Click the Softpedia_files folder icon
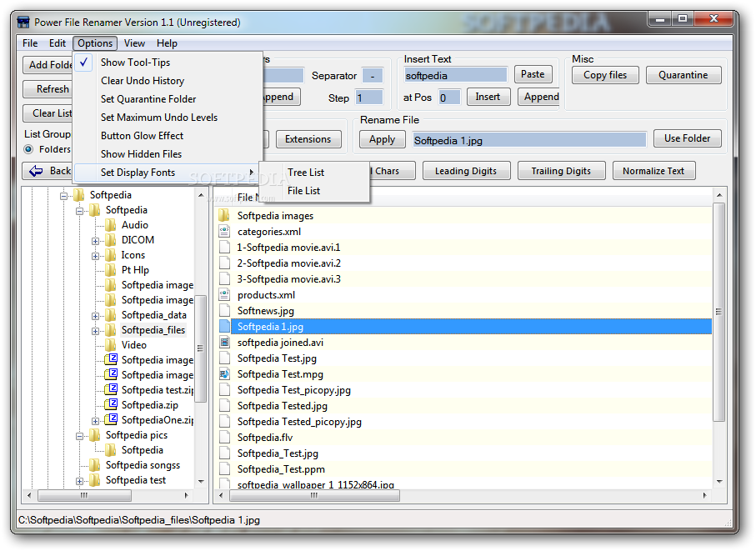The width and height of the screenshot is (756, 551). coord(110,330)
